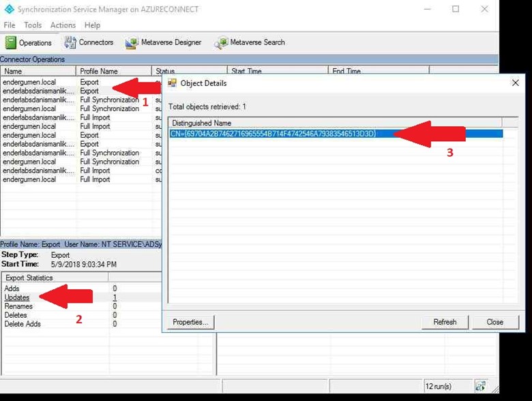The image size is (532, 401).
Task: Open the File menu
Action: [x=9, y=25]
